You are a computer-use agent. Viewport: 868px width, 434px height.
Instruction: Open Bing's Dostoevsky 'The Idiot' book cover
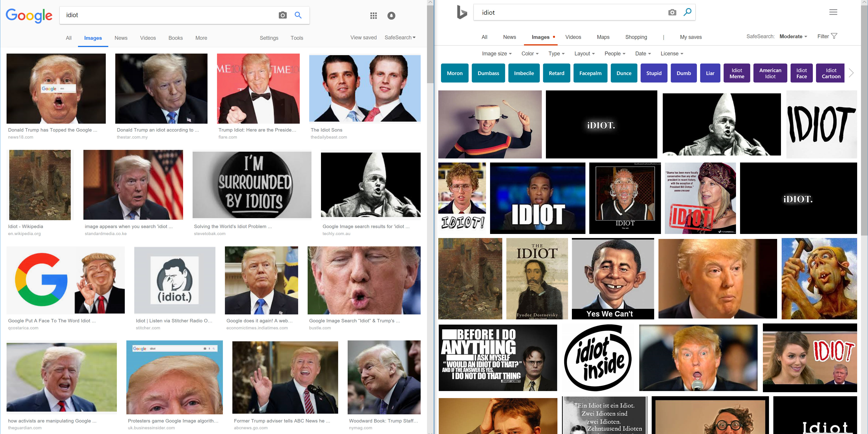click(x=537, y=279)
